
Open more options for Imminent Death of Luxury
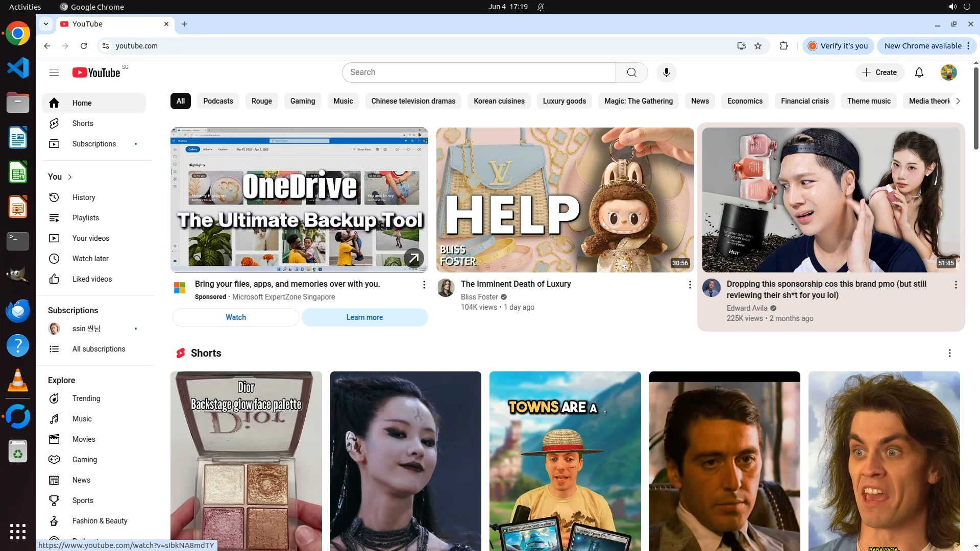tap(690, 285)
